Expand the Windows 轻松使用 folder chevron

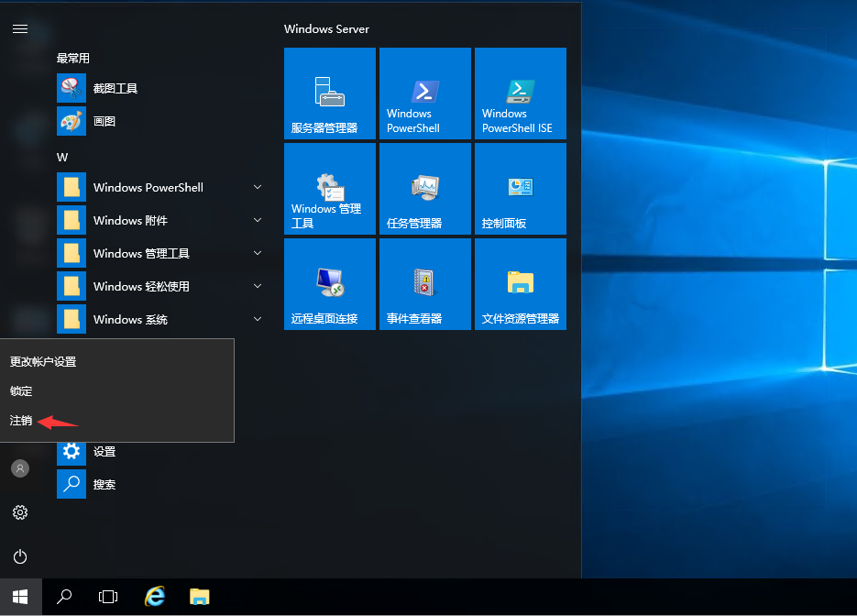point(258,286)
